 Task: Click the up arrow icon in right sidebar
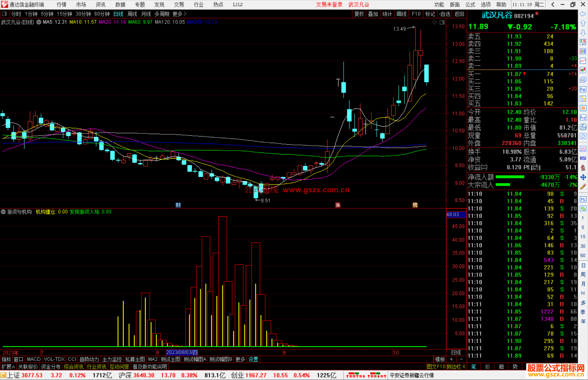pyautogui.click(x=583, y=23)
